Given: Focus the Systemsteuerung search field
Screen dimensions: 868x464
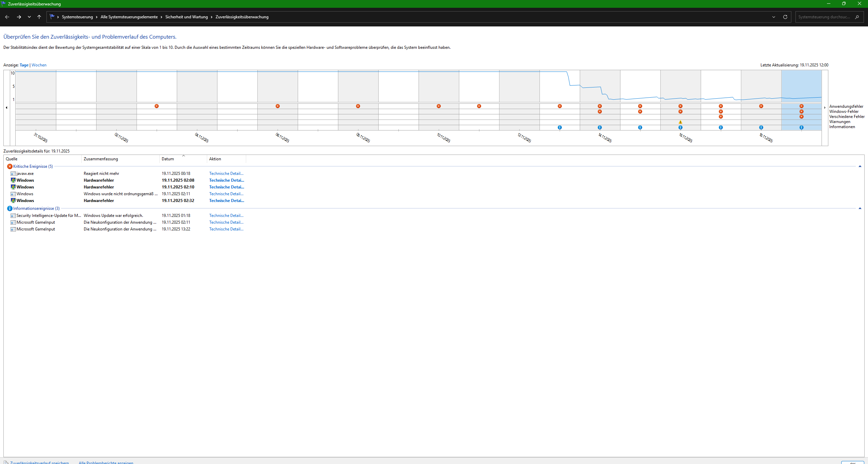Looking at the screenshot, I should 824,17.
